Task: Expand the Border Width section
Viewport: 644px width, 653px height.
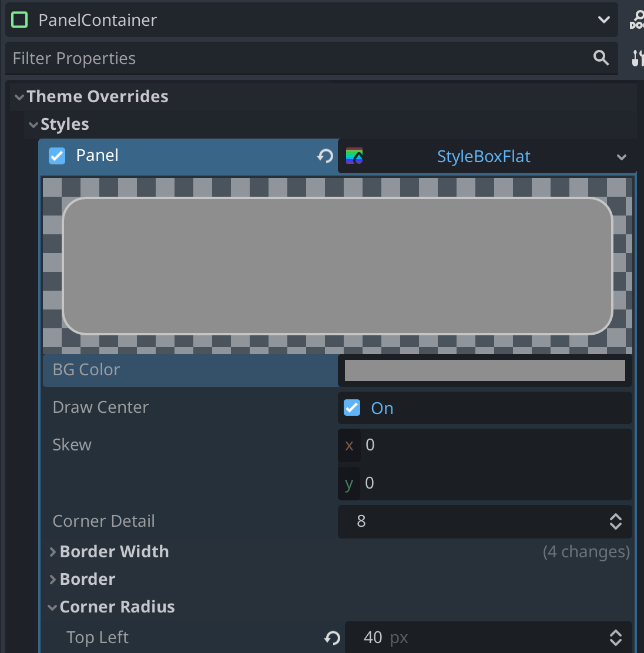Action: [x=52, y=552]
